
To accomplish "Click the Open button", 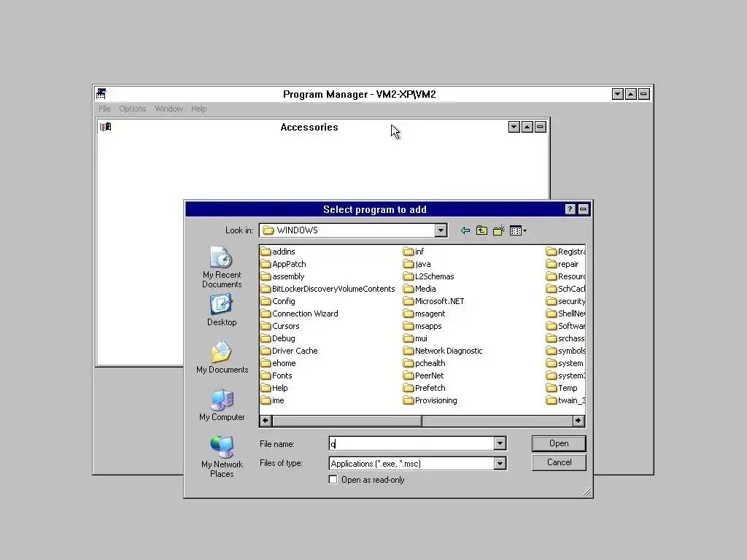I will point(559,443).
